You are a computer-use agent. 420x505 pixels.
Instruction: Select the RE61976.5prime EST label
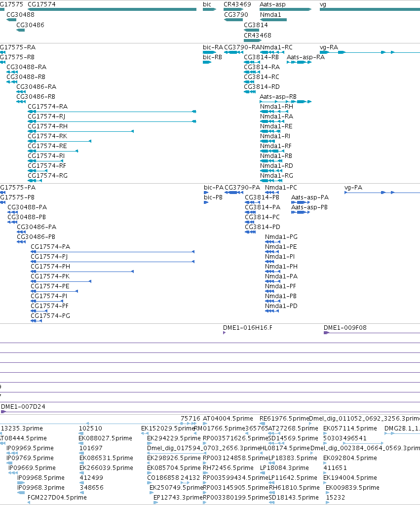coord(284,418)
